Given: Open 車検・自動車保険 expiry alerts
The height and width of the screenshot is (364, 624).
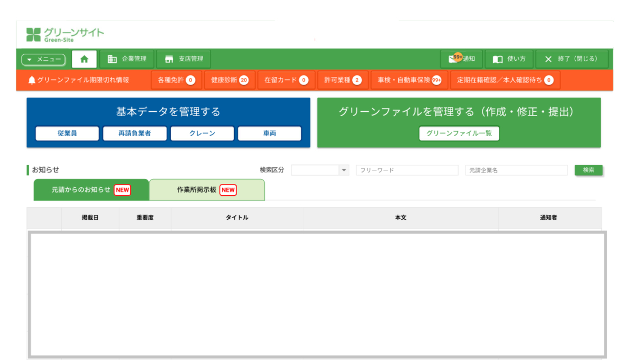Looking at the screenshot, I should coord(409,80).
